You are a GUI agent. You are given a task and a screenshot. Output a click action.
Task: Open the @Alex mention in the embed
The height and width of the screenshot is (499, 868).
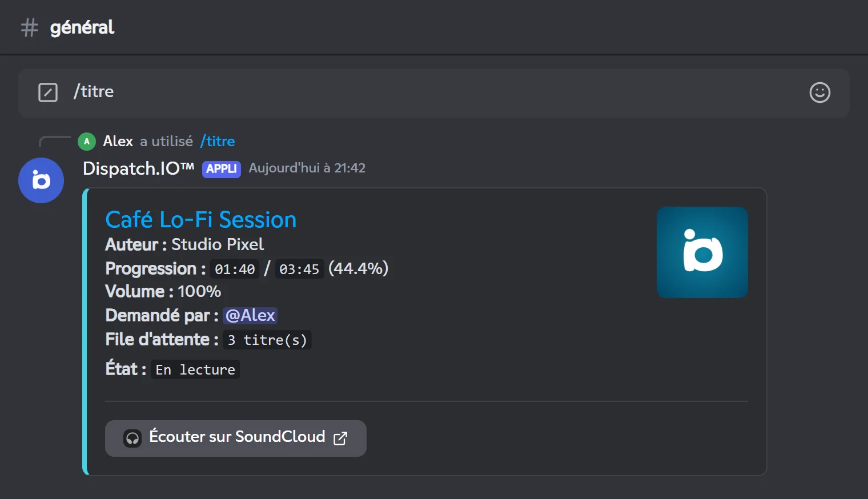250,315
